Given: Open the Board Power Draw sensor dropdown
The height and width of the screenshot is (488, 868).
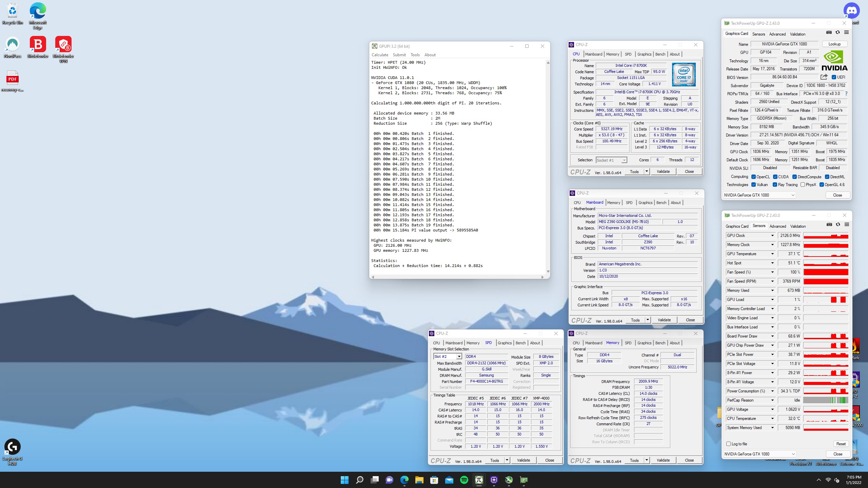Looking at the screenshot, I should (773, 336).
